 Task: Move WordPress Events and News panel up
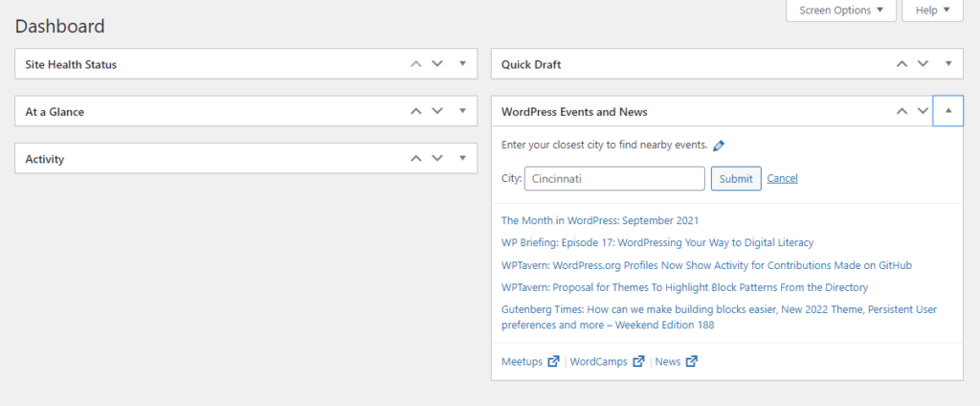click(x=902, y=111)
